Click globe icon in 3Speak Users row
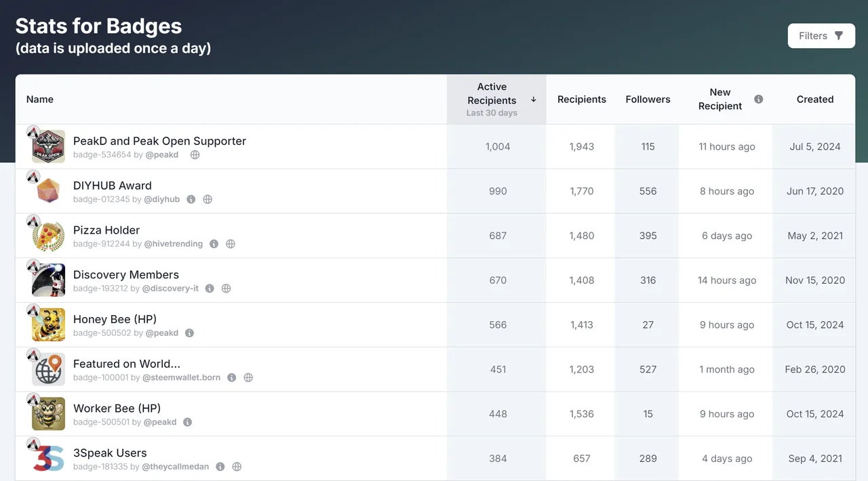This screenshot has width=868, height=481. tap(237, 467)
